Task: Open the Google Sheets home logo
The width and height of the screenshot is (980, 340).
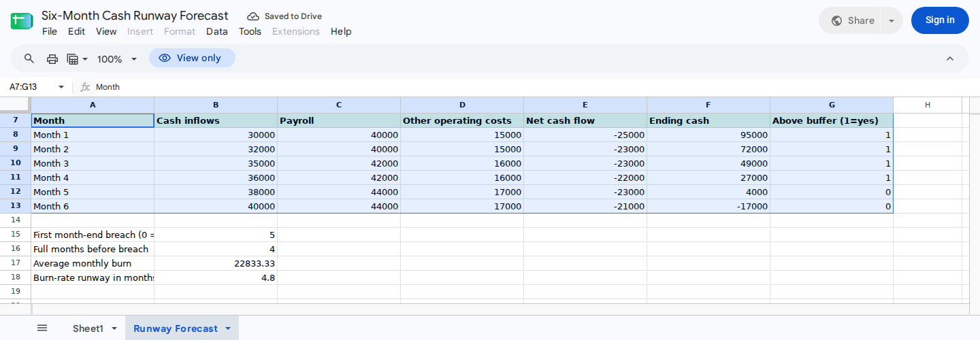Action: (22, 20)
